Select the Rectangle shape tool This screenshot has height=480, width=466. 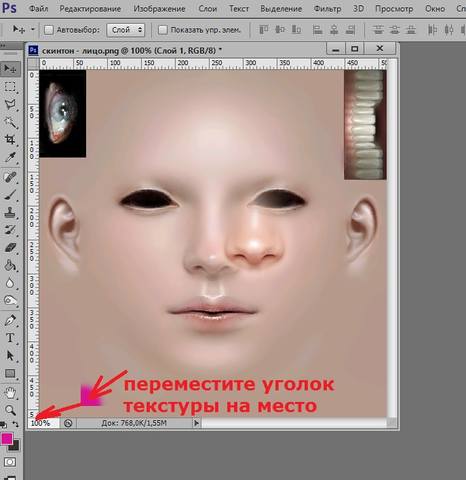(10, 373)
